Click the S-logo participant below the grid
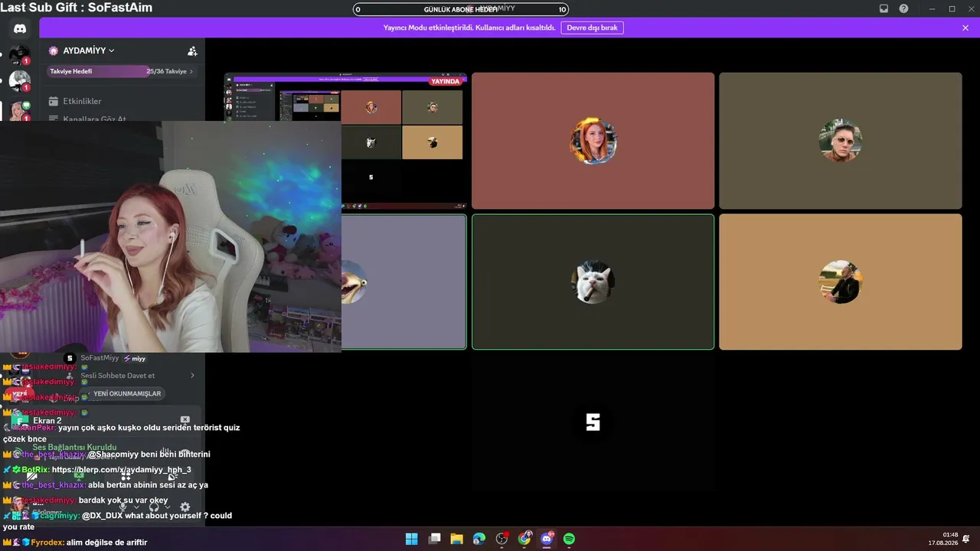980x551 pixels. coord(593,422)
